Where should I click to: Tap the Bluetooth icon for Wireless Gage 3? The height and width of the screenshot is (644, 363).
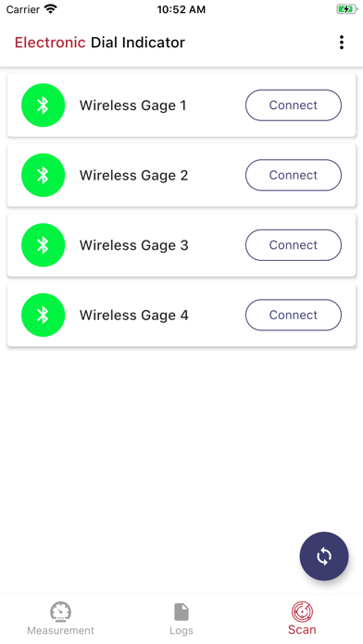(x=44, y=245)
